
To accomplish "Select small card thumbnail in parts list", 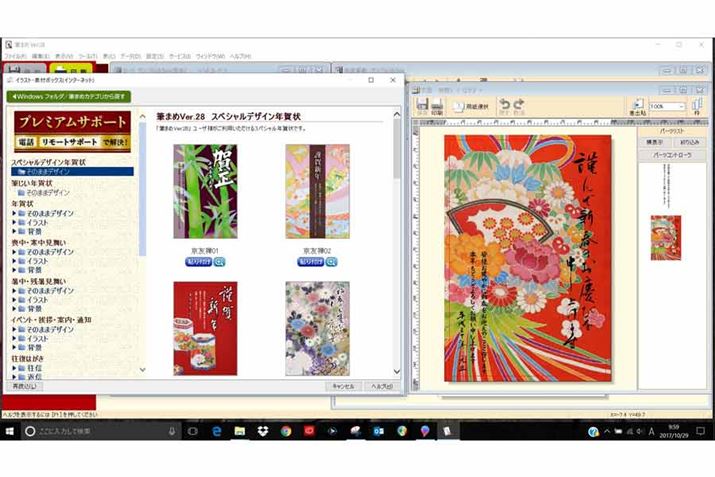I will tap(665, 238).
